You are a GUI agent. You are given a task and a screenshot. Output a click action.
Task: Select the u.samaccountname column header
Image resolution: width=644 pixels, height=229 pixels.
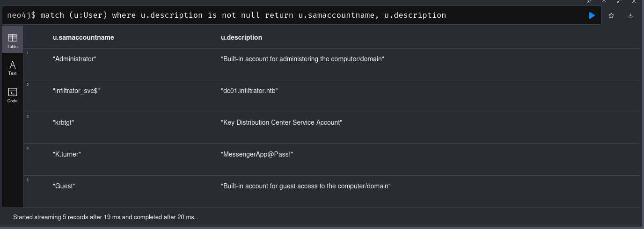83,37
